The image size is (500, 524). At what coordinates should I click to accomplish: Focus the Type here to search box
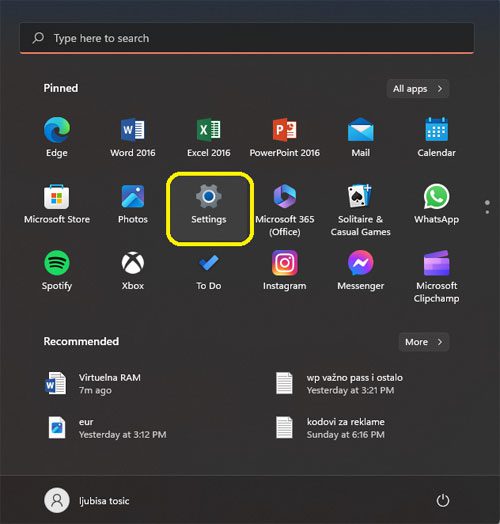point(247,38)
